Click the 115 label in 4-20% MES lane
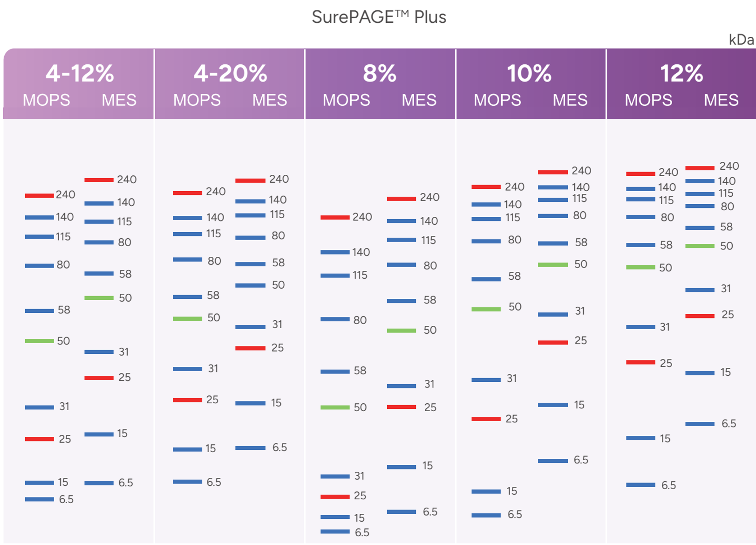The width and height of the screenshot is (756, 545). (277, 214)
